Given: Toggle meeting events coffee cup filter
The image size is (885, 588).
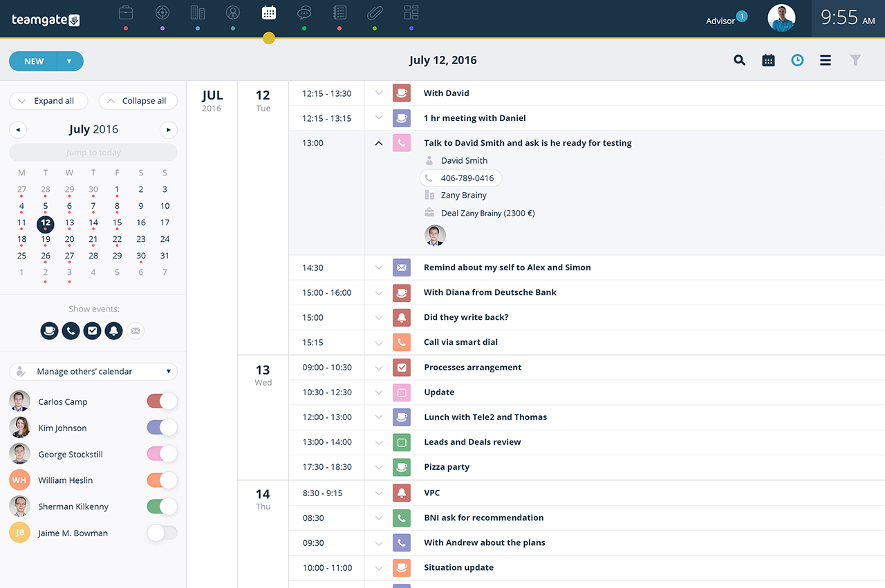Looking at the screenshot, I should tap(49, 330).
